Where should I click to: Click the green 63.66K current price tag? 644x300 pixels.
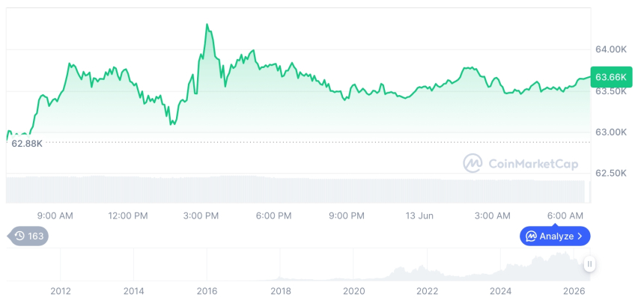[611, 77]
